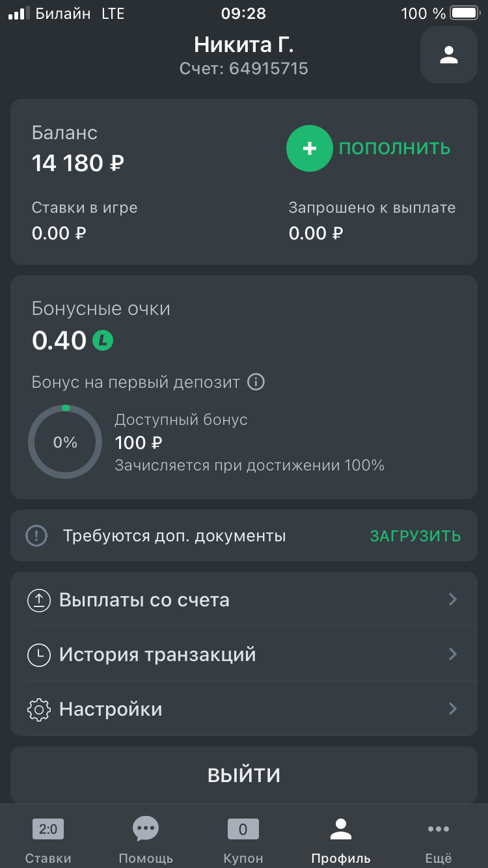Tap the ПОПОЛНИТЬ deposit label
The image size is (488, 868).
coord(394,148)
